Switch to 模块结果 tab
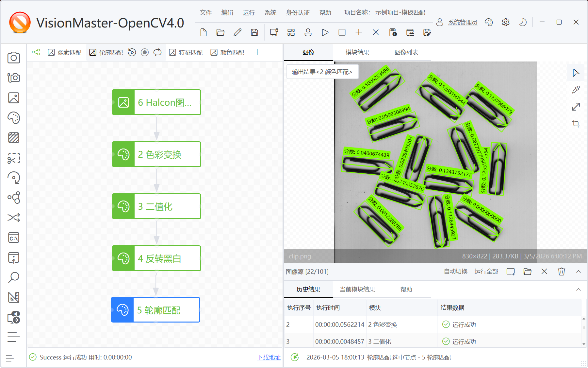 tap(357, 52)
